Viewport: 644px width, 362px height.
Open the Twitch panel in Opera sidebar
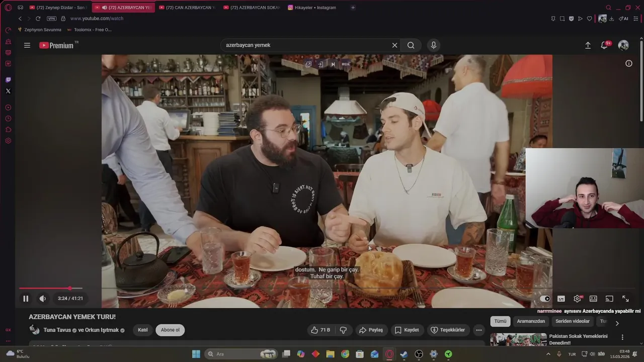(x=8, y=80)
